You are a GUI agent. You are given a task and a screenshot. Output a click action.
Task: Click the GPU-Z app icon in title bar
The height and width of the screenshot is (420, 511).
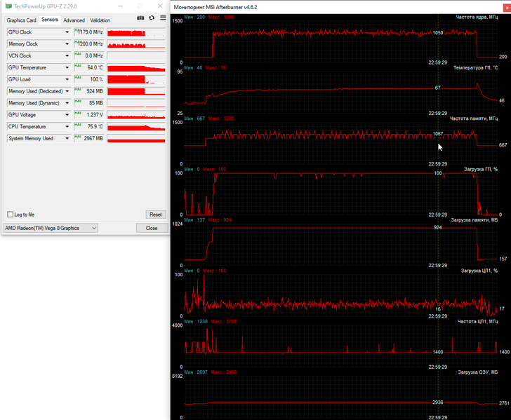pyautogui.click(x=8, y=6)
